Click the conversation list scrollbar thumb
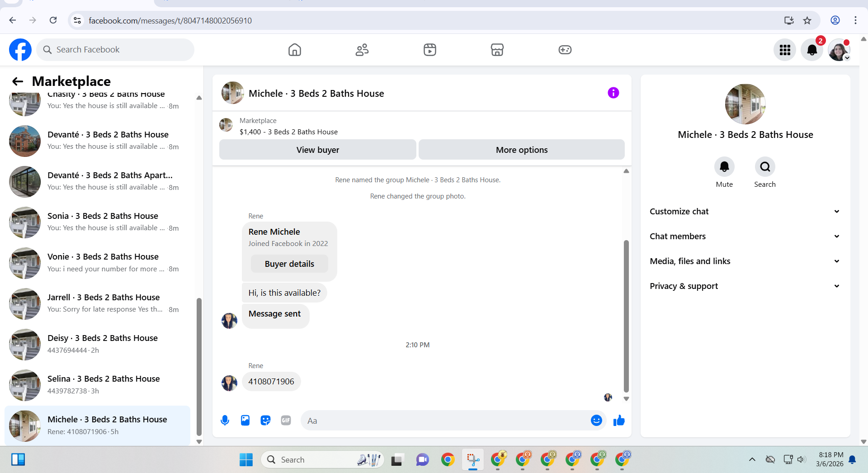Viewport: 868px width, 473px height. (x=199, y=366)
